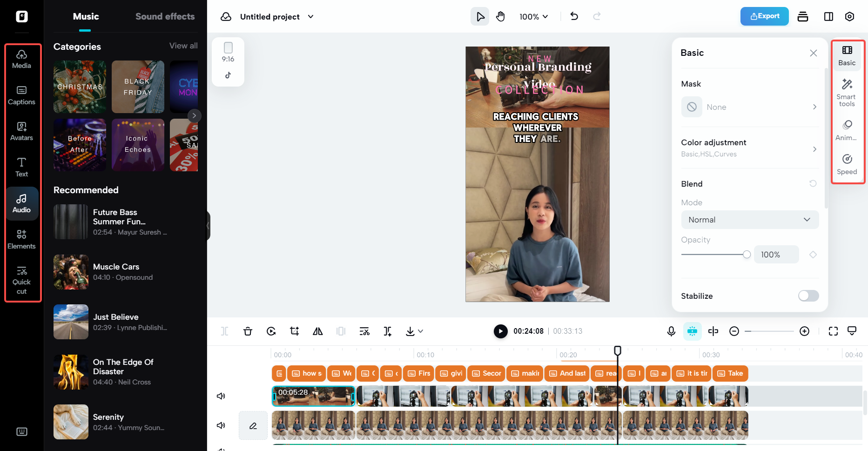The width and height of the screenshot is (868, 451).
Task: Click the Opacity slider handle
Action: click(747, 255)
